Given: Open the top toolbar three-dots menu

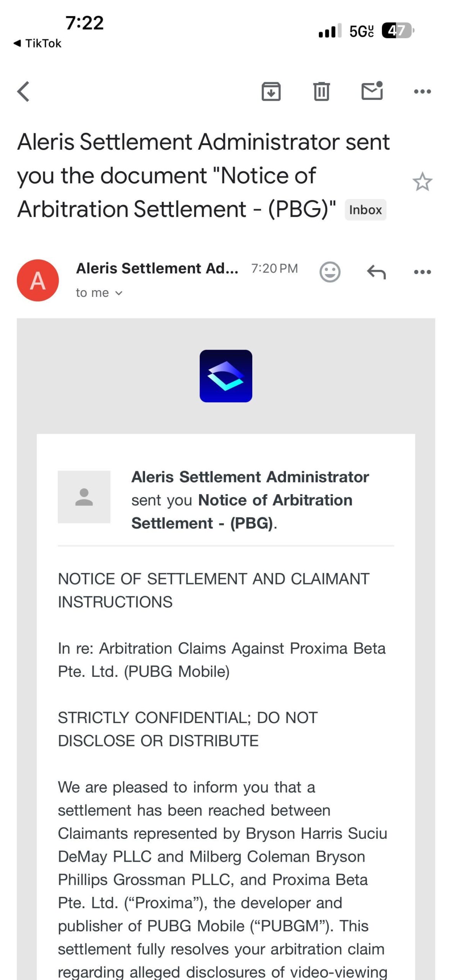Looking at the screenshot, I should click(x=423, y=91).
